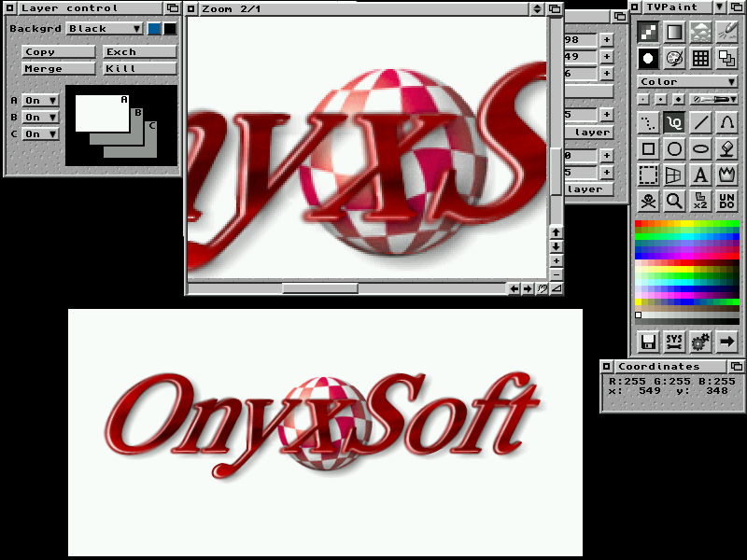Select the arc curve tool
This screenshot has height=560, width=747.
[x=726, y=123]
